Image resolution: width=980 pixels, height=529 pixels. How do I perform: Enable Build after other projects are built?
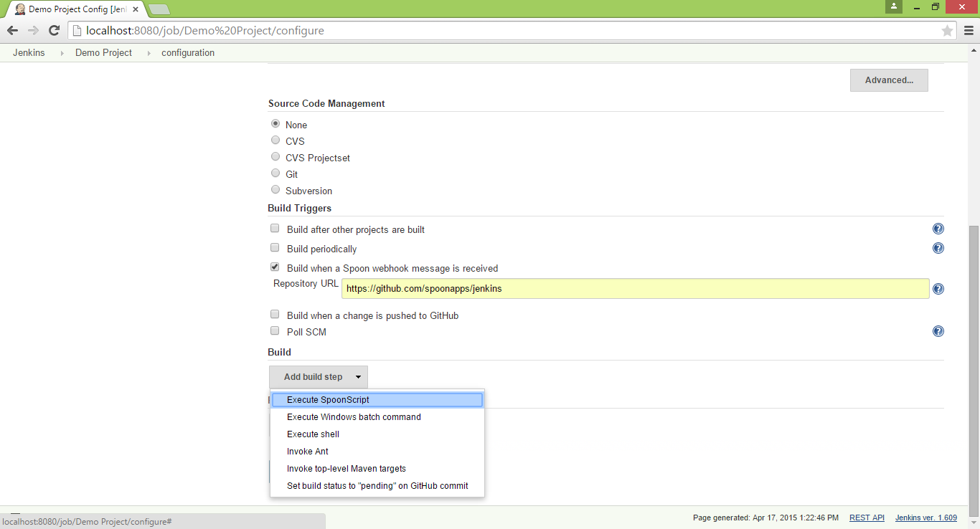[275, 229]
